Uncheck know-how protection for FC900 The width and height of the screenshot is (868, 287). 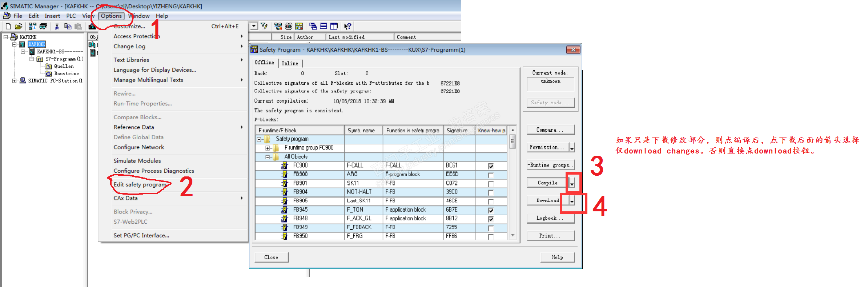tap(491, 166)
